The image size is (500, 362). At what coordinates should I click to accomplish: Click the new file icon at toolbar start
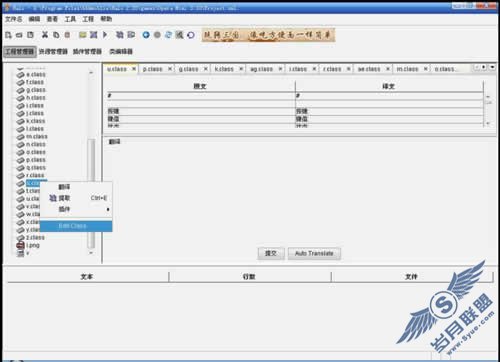coord(9,35)
